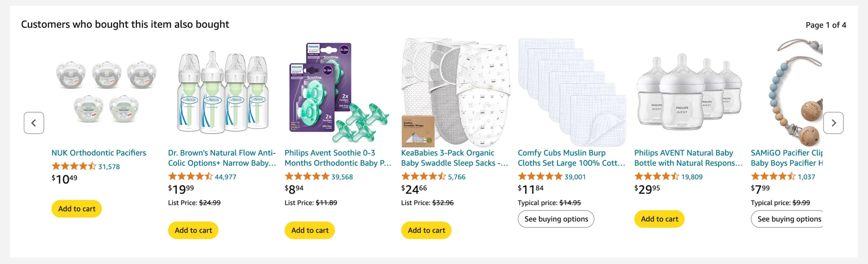View star rating of Philips Avent Soothie
The width and height of the screenshot is (868, 264).
[x=307, y=177]
